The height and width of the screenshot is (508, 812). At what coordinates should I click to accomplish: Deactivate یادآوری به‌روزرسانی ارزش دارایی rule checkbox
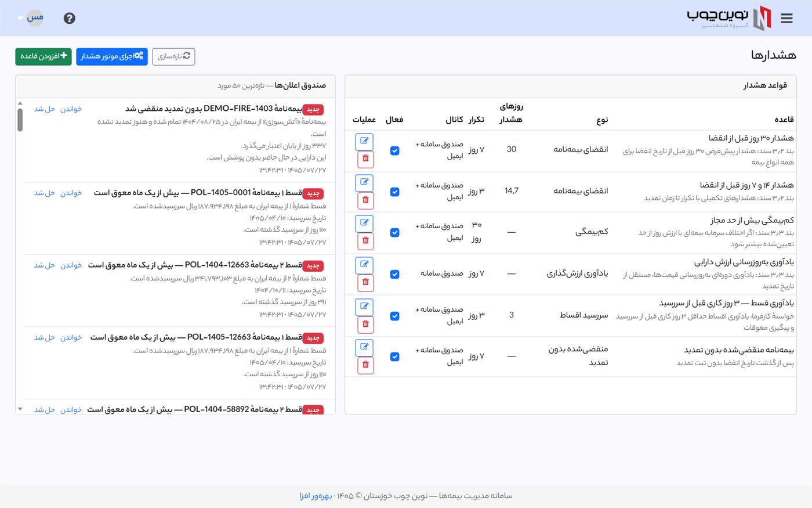pyautogui.click(x=395, y=274)
